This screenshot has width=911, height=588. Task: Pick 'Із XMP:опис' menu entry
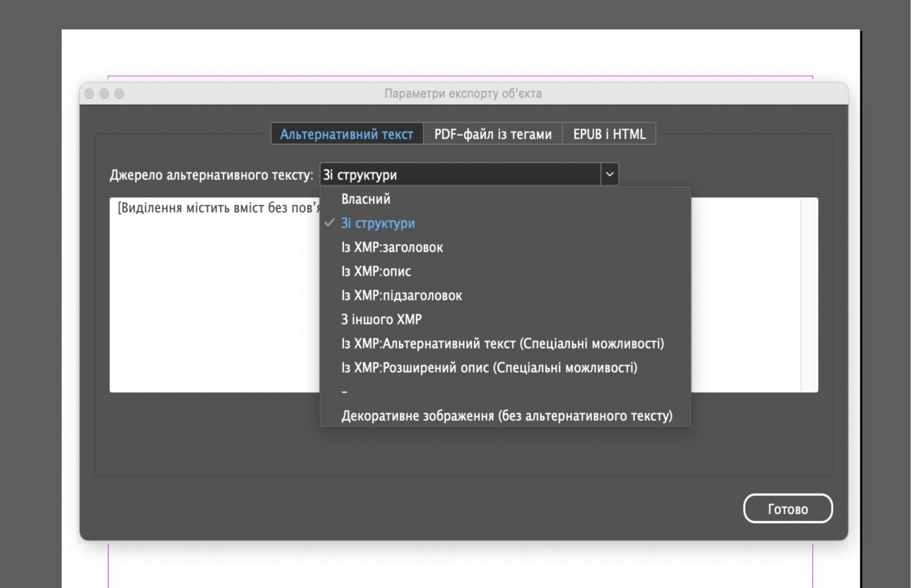(376, 271)
